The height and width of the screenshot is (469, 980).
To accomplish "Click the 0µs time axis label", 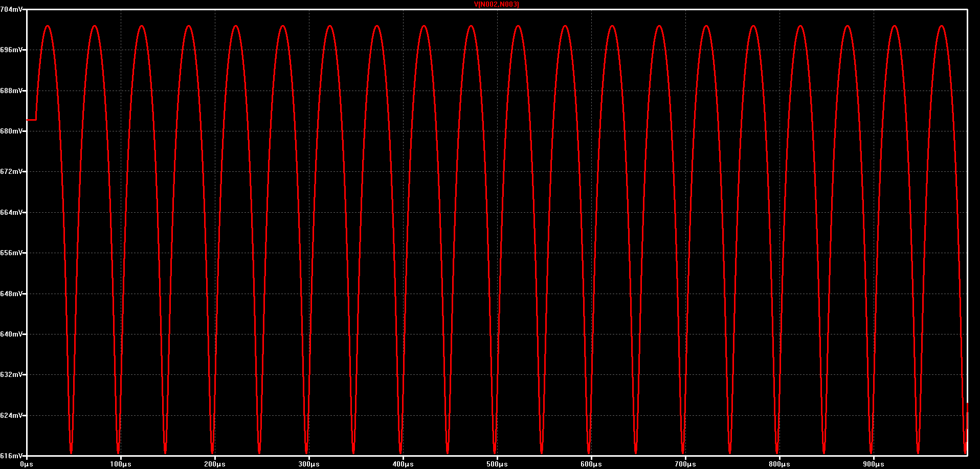I will [x=27, y=464].
